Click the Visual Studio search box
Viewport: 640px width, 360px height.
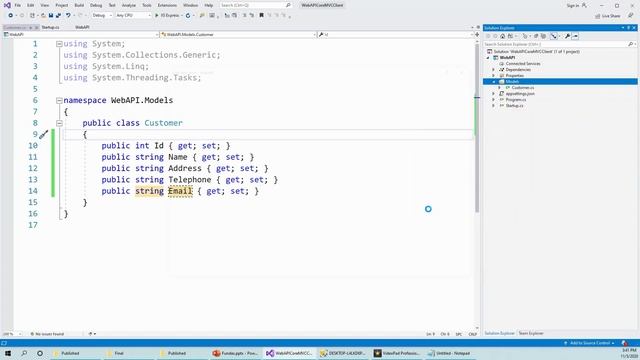256,5
